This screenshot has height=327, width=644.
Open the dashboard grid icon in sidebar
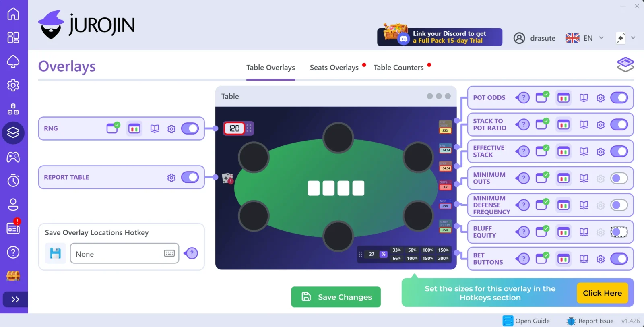pos(13,37)
